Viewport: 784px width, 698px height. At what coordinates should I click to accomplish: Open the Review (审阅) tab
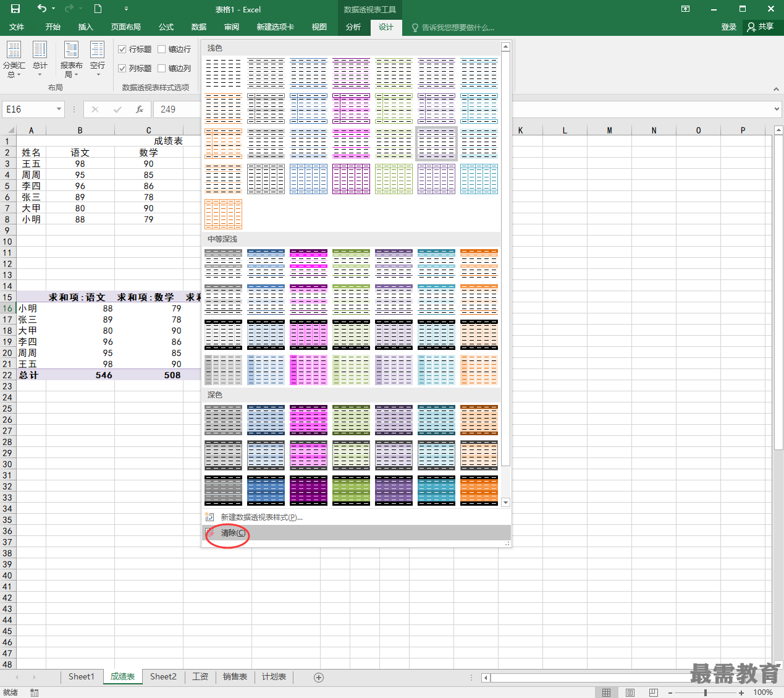click(x=232, y=27)
